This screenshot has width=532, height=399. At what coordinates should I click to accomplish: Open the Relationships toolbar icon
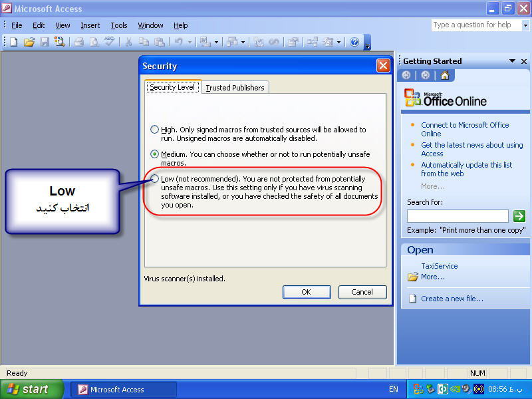pos(313,42)
